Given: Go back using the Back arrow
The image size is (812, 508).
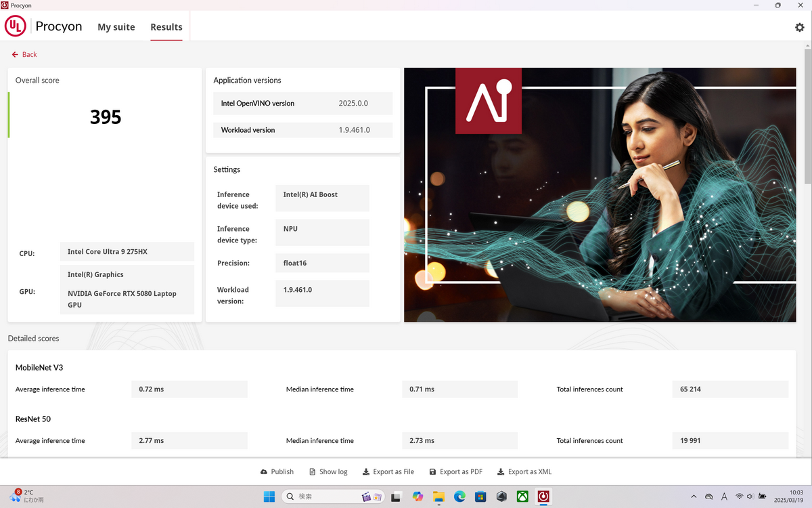Looking at the screenshot, I should pos(24,54).
